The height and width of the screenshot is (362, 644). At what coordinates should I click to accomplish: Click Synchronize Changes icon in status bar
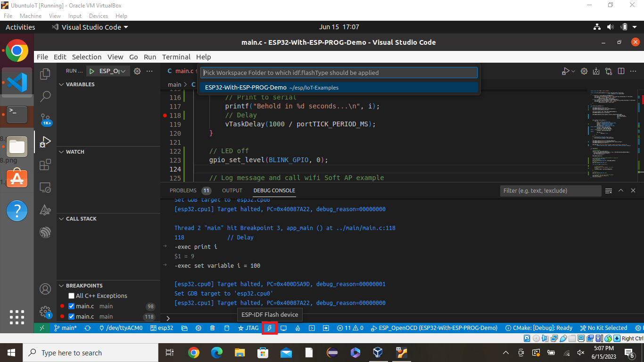click(x=87, y=328)
